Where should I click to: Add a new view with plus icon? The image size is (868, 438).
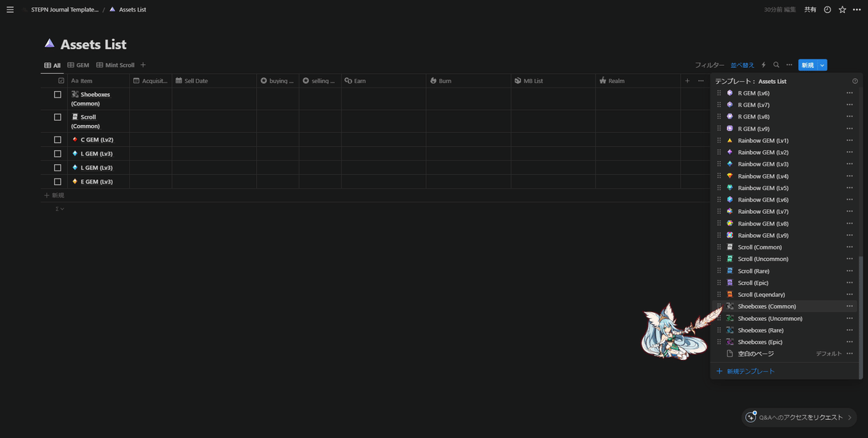143,65
